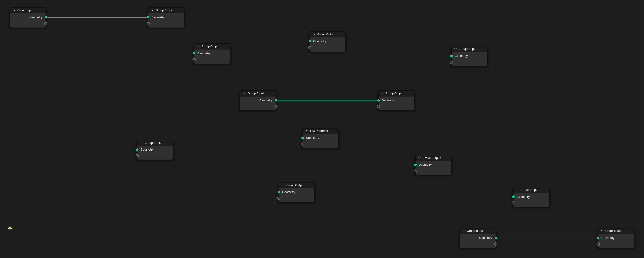Click Geometry output socket of topmost Group Input
Screen dimensions: 644x258
(x=46, y=17)
